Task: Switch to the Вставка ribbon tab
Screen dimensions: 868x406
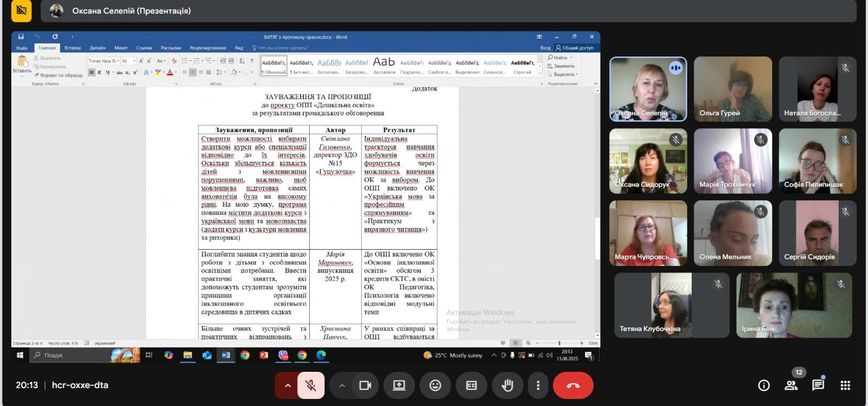Action: coord(73,48)
